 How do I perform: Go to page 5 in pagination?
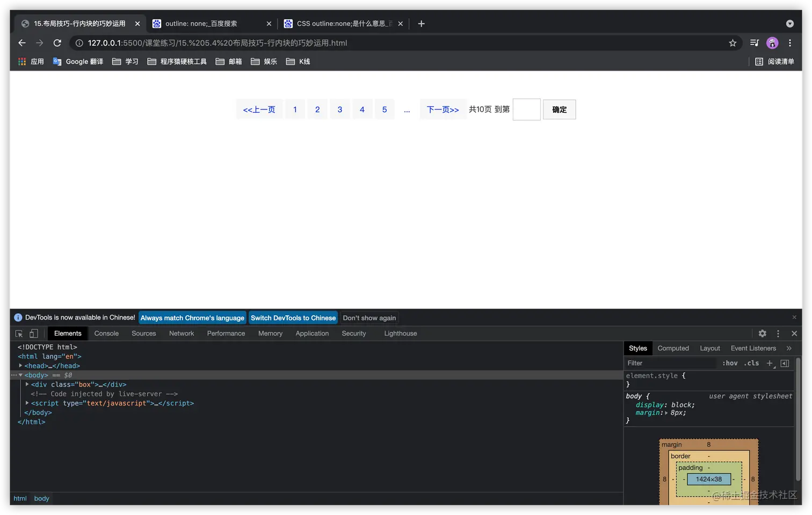[385, 110]
